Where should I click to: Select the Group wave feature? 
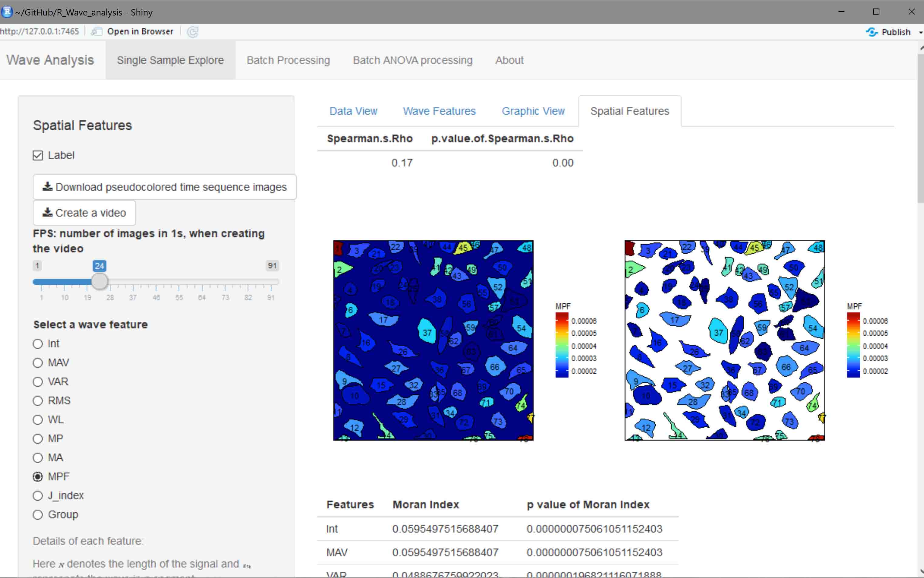coord(37,515)
